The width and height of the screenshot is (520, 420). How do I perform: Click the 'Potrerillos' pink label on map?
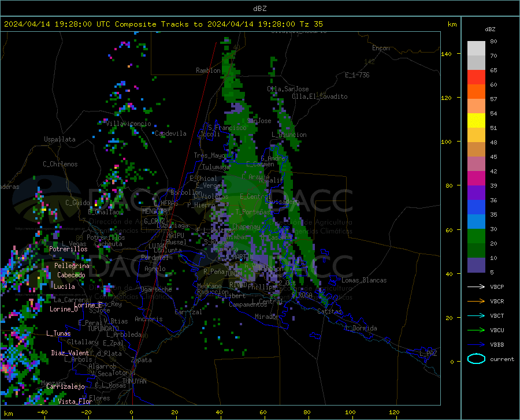68,249
